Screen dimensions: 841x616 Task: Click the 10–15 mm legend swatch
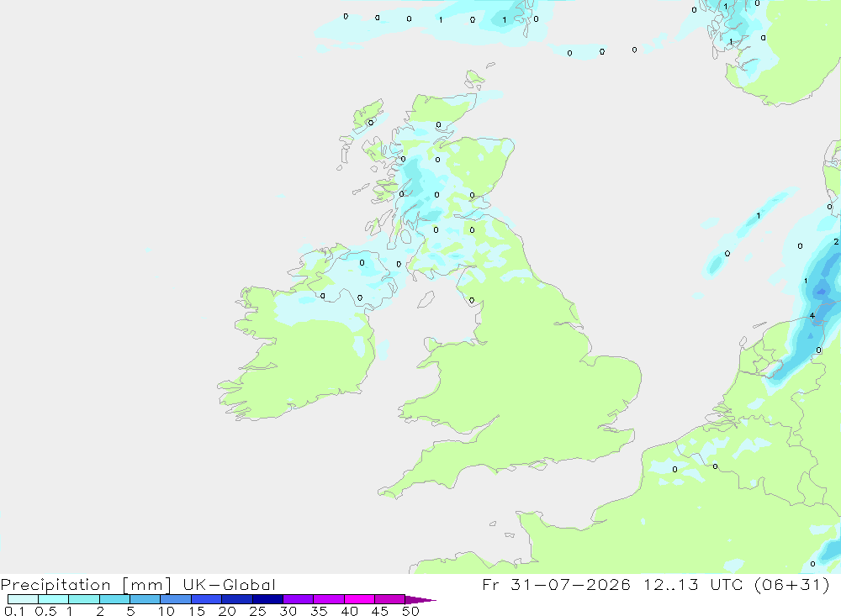click(x=176, y=599)
